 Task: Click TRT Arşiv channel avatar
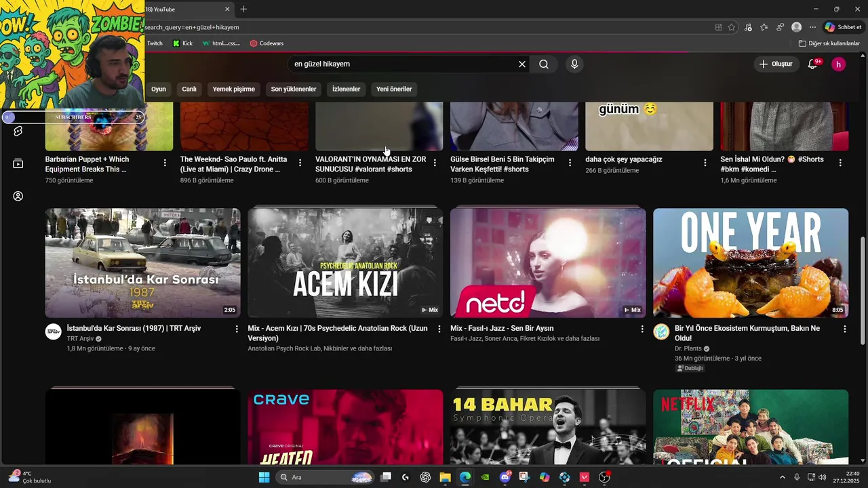pyautogui.click(x=53, y=331)
